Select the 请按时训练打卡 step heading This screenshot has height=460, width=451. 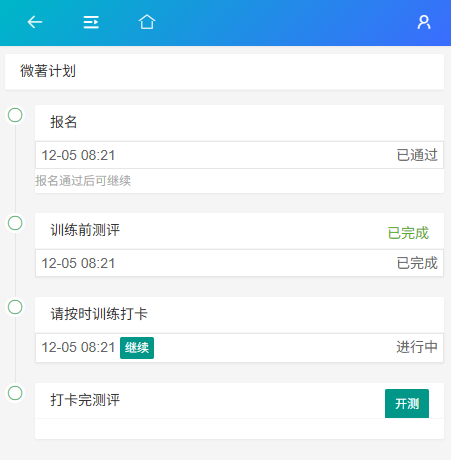[x=99, y=314]
